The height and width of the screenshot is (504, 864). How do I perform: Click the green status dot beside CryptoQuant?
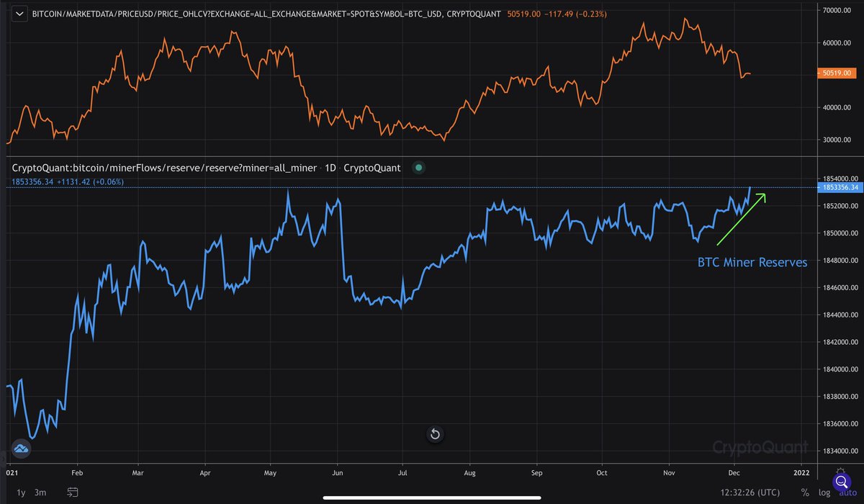coord(419,168)
